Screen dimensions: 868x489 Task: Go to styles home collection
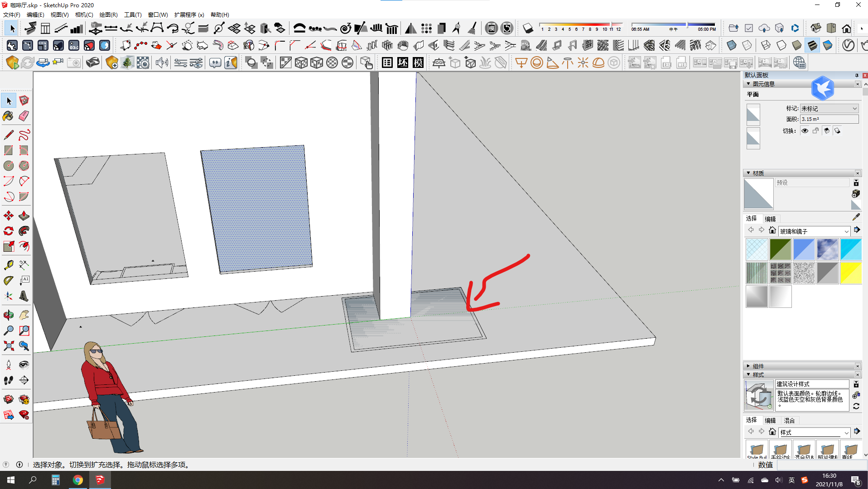pos(772,431)
